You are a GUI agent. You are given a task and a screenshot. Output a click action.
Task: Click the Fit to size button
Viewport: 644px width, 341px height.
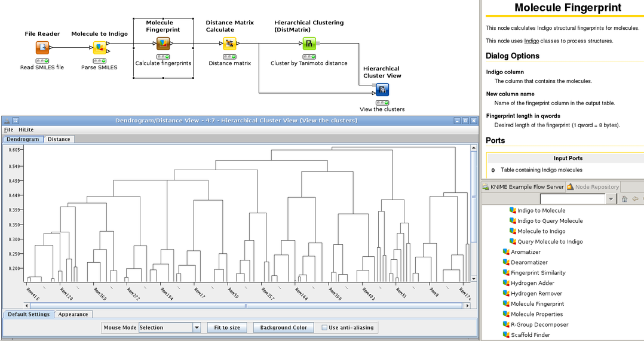click(x=226, y=327)
